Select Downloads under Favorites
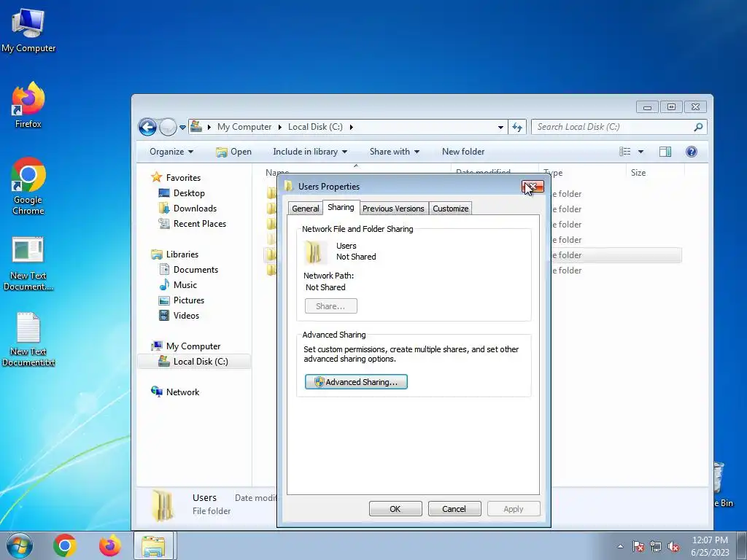 (195, 208)
